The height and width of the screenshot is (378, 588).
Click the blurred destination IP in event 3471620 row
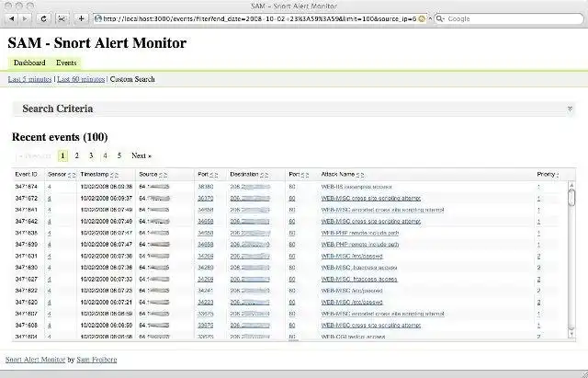[x=250, y=303]
